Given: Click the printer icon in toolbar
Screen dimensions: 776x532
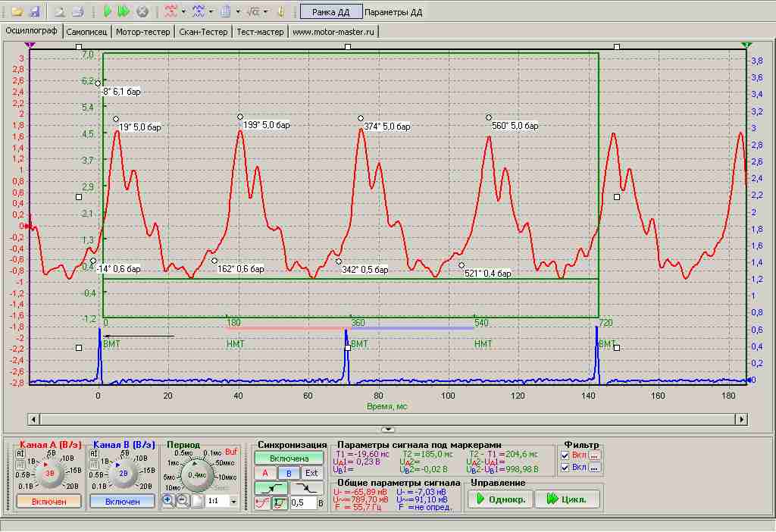Looking at the screenshot, I should tap(77, 11).
